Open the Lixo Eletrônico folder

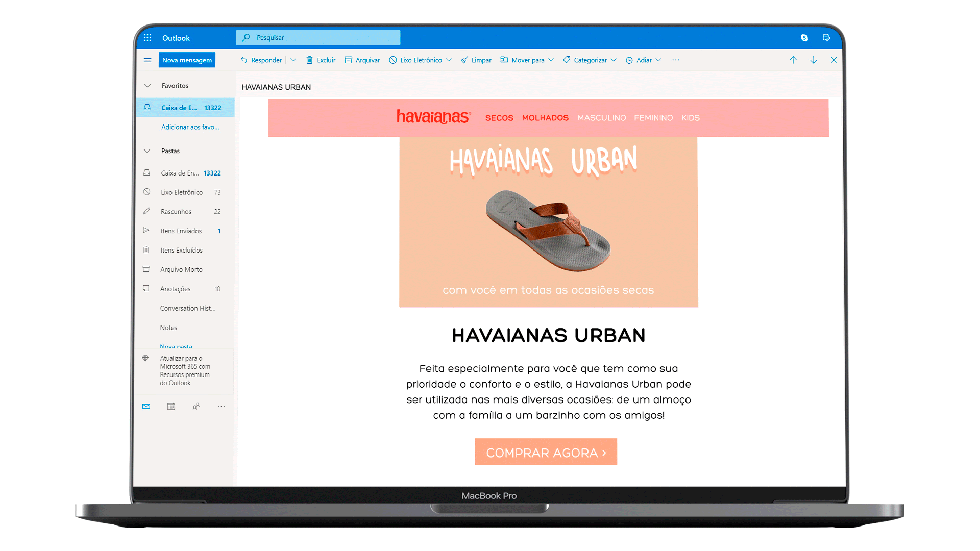[185, 192]
